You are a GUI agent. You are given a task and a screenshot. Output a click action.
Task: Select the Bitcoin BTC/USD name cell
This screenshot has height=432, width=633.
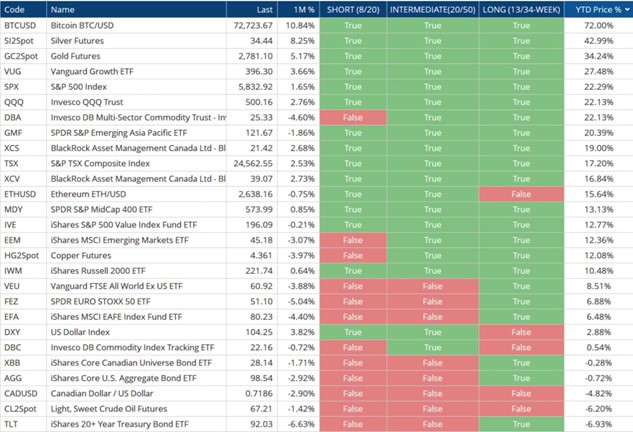click(x=136, y=25)
